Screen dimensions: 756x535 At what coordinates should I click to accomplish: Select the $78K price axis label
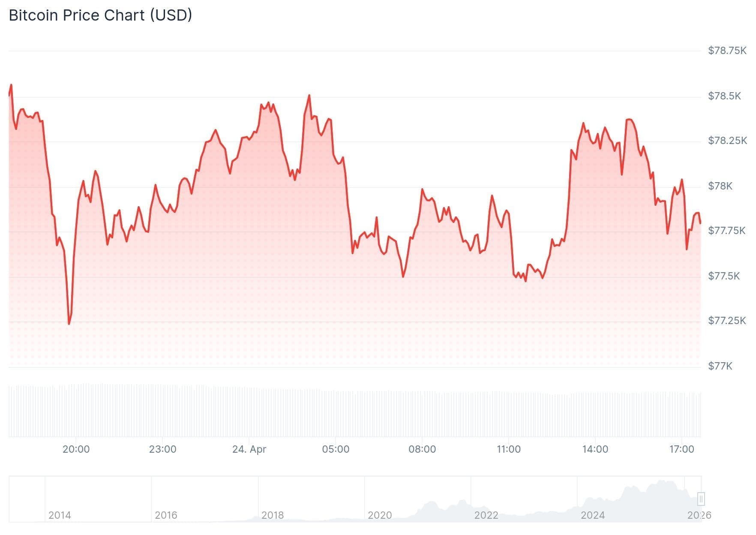pyautogui.click(x=720, y=186)
